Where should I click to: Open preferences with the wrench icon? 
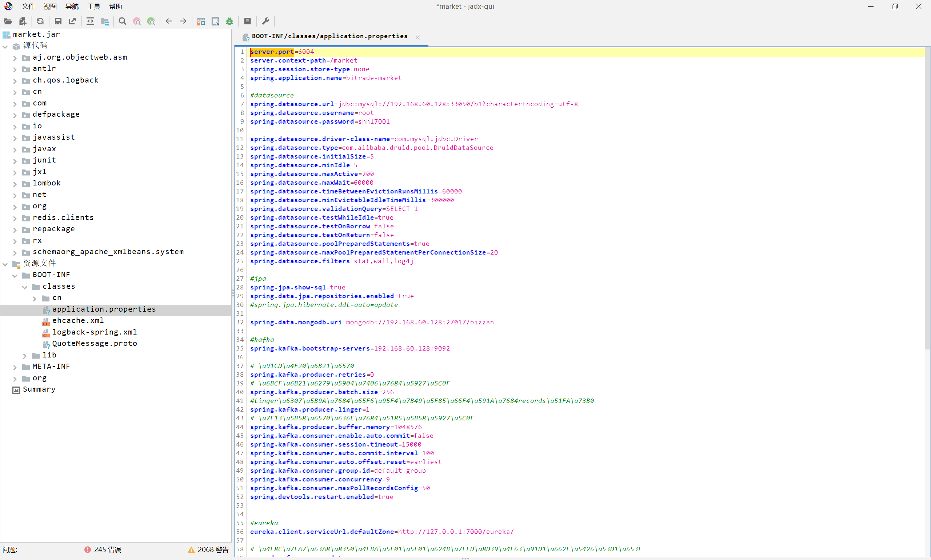click(265, 21)
